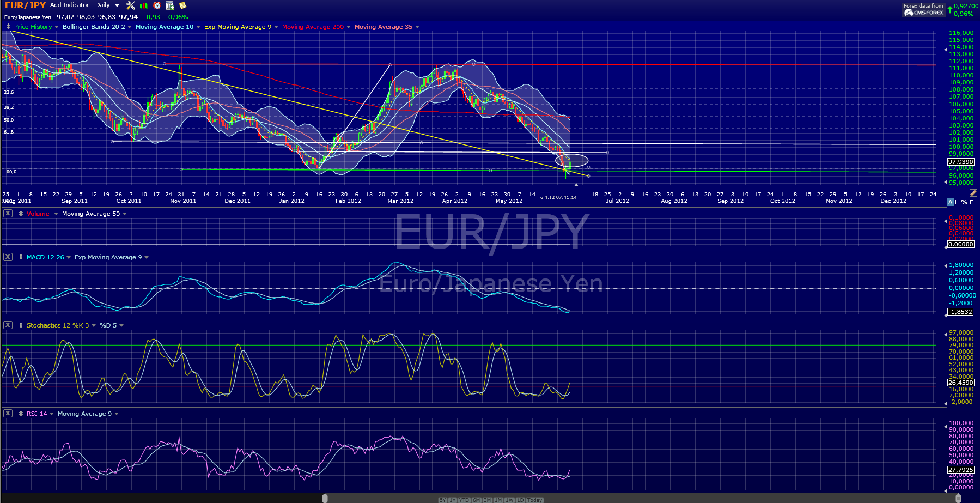This screenshot has height=503, width=980.
Task: Click the move arrows beside Volume label
Action: 21,214
